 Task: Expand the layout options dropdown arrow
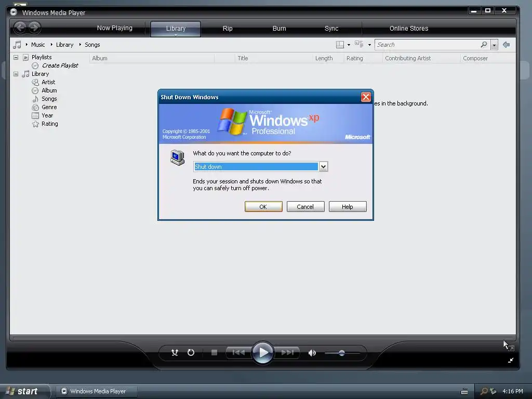coord(349,45)
